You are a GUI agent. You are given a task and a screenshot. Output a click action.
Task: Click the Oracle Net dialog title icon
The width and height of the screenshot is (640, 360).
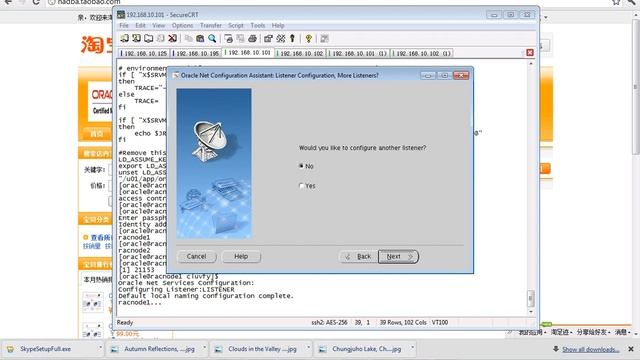(176, 76)
